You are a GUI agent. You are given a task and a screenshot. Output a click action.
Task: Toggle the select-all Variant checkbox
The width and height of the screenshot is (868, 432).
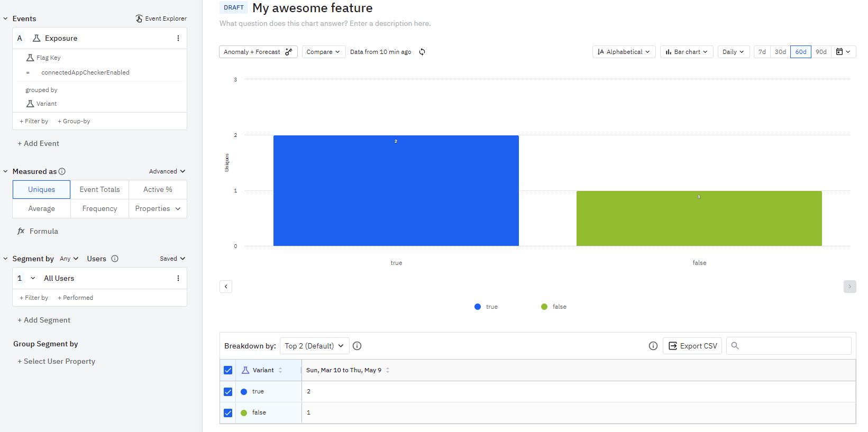pos(228,370)
